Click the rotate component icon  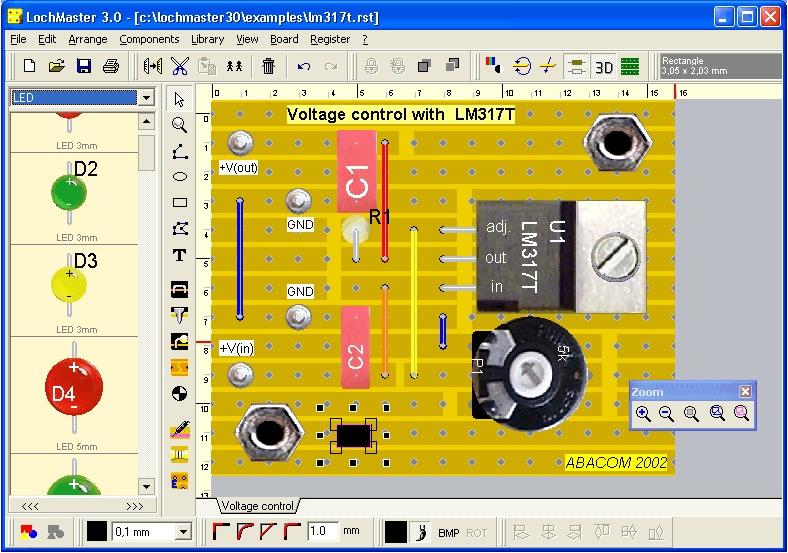[x=522, y=66]
